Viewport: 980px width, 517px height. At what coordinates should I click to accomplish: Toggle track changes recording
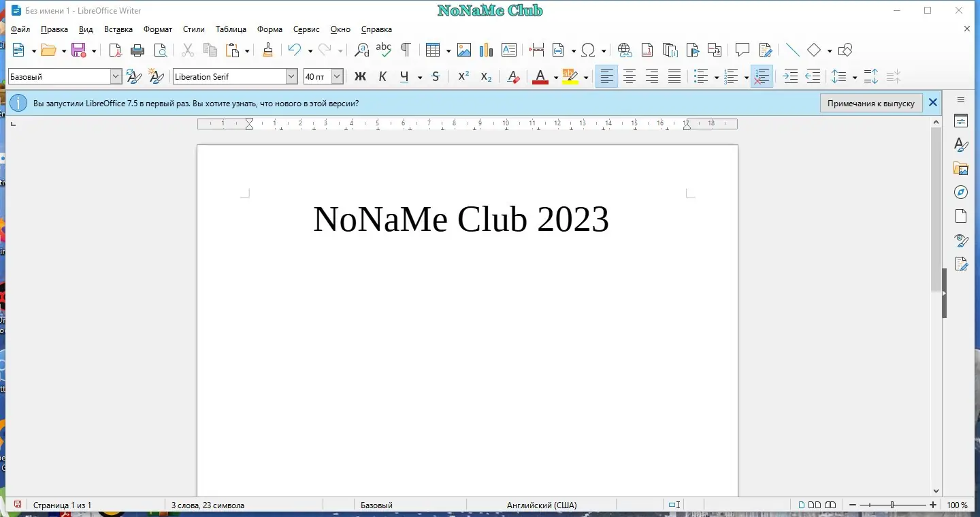click(766, 50)
